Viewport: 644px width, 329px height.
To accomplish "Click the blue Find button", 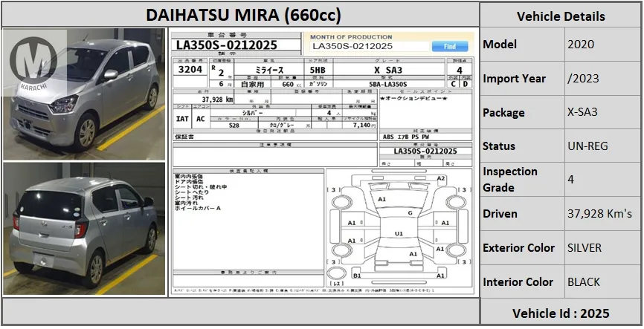I will (x=450, y=46).
